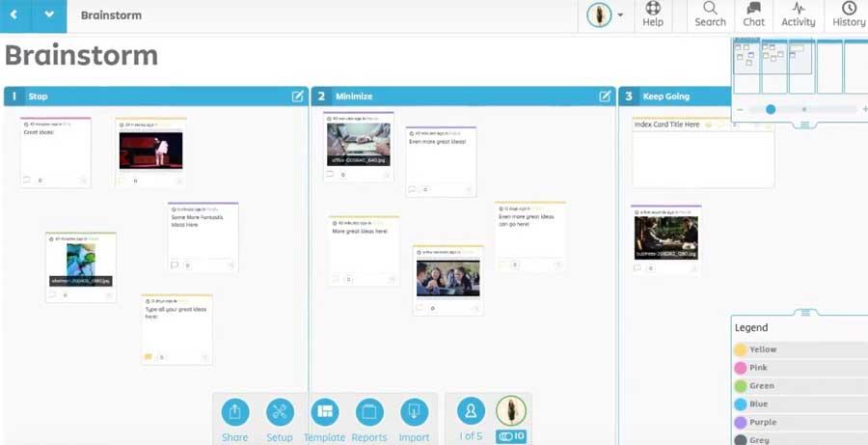The height and width of the screenshot is (445, 868).
Task: Open Reports from the bottom toolbar
Action: [369, 421]
